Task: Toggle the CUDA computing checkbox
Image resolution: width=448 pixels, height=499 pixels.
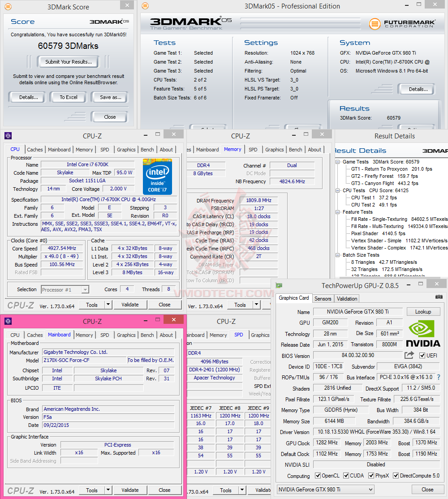Action: point(346,475)
